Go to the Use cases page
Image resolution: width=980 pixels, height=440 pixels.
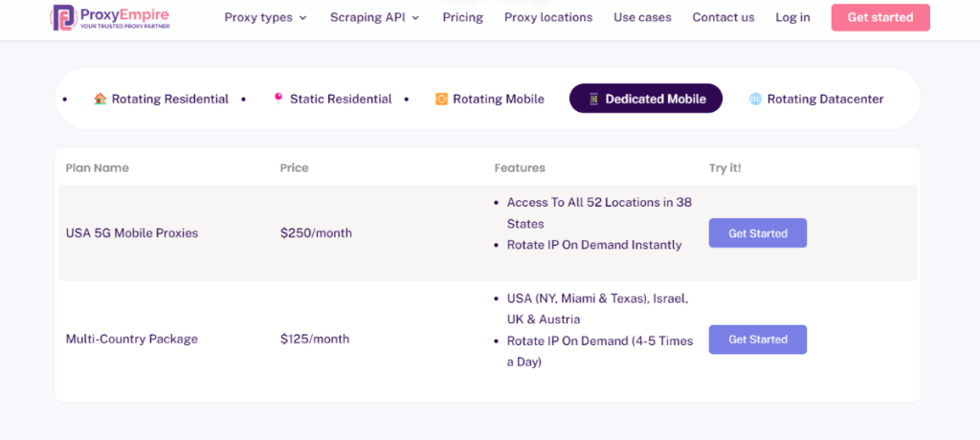click(642, 17)
